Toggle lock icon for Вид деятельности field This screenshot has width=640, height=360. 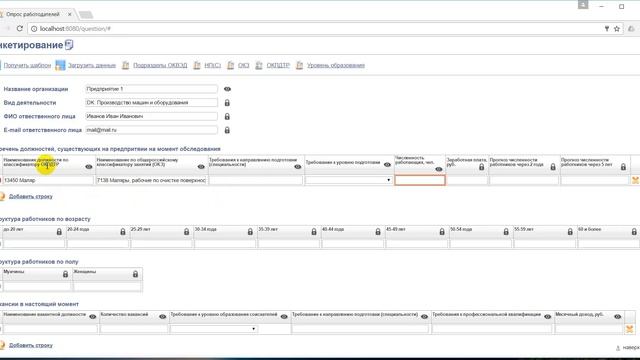click(227, 103)
